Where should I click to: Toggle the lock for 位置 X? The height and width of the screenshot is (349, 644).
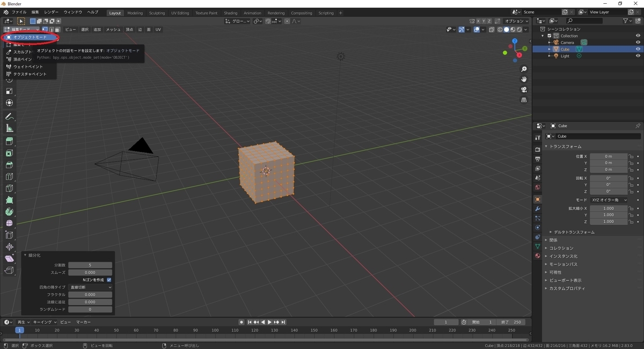click(631, 156)
